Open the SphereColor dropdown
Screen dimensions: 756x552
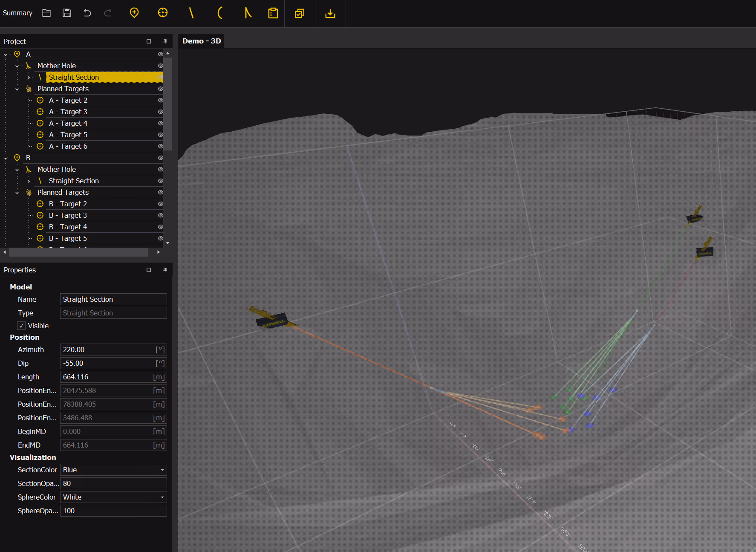162,497
